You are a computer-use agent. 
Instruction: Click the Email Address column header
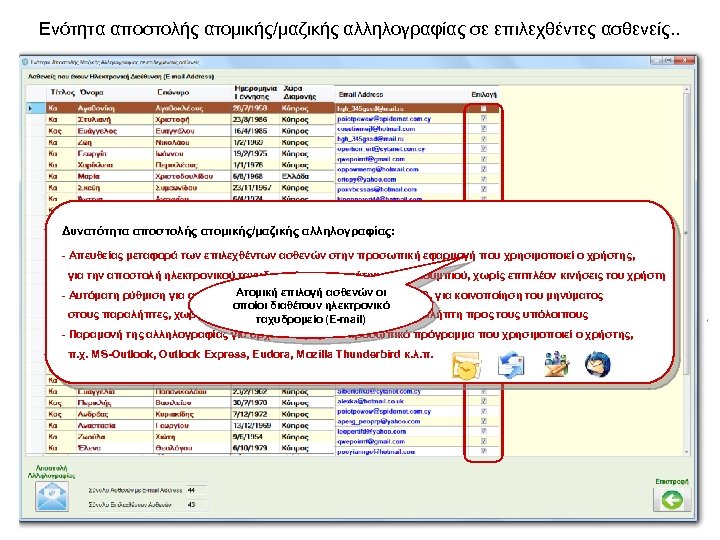tap(360, 94)
